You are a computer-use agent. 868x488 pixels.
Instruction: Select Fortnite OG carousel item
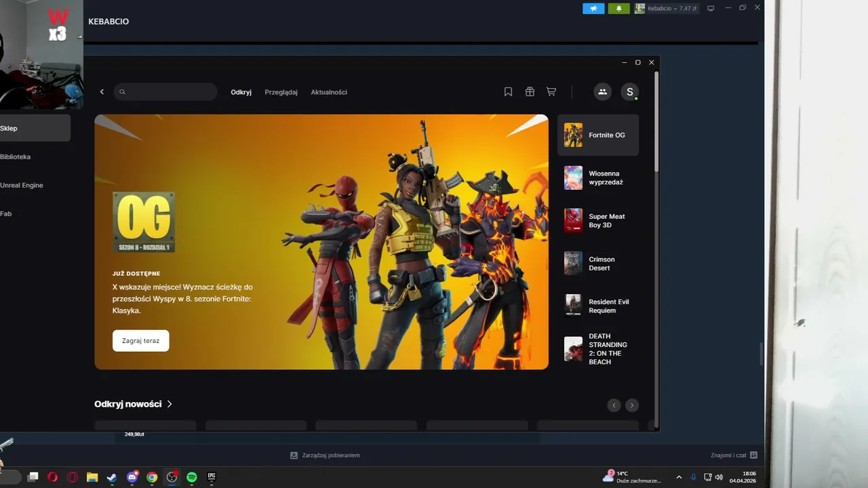coord(598,135)
